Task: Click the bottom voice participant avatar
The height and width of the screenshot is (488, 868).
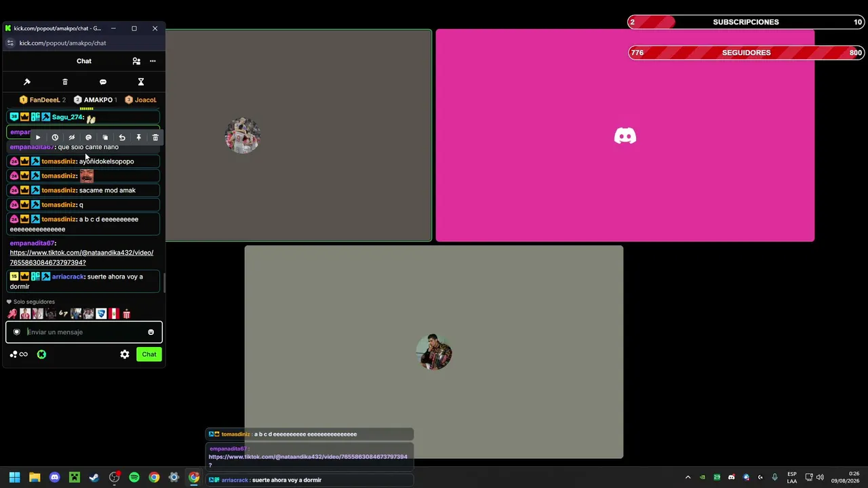Action: pos(434,352)
